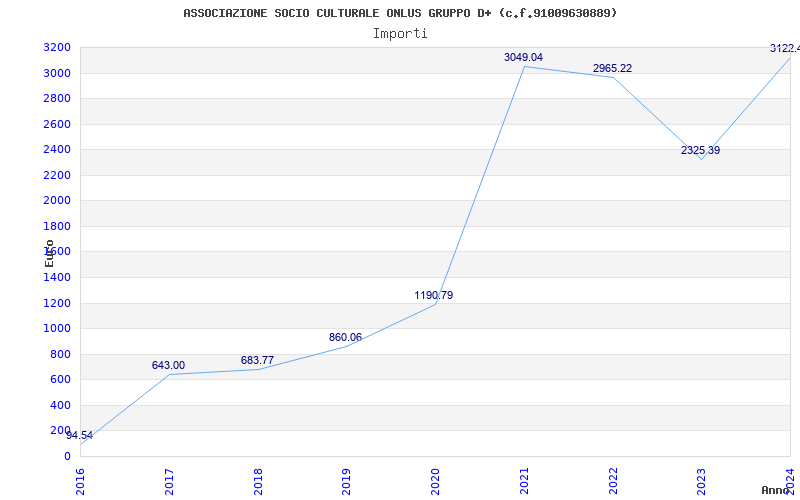Click the 1200 y-axis tick label
This screenshot has height=500, width=800.
(57, 304)
